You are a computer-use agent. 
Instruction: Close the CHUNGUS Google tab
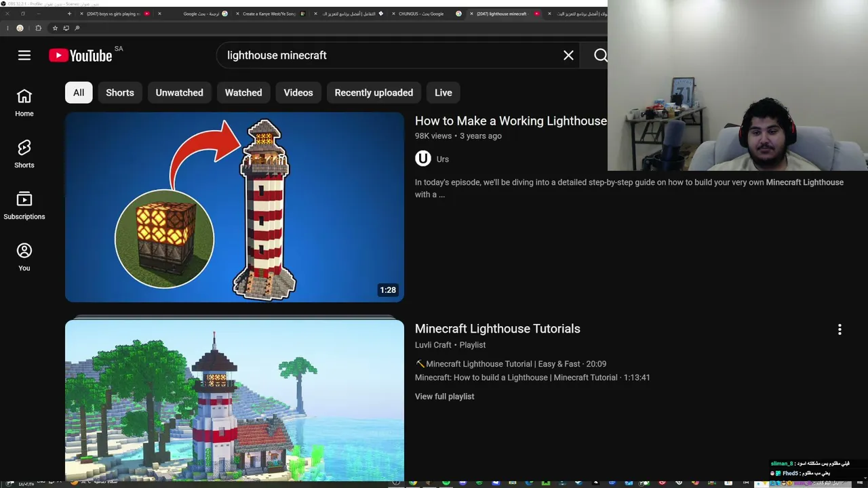(393, 14)
